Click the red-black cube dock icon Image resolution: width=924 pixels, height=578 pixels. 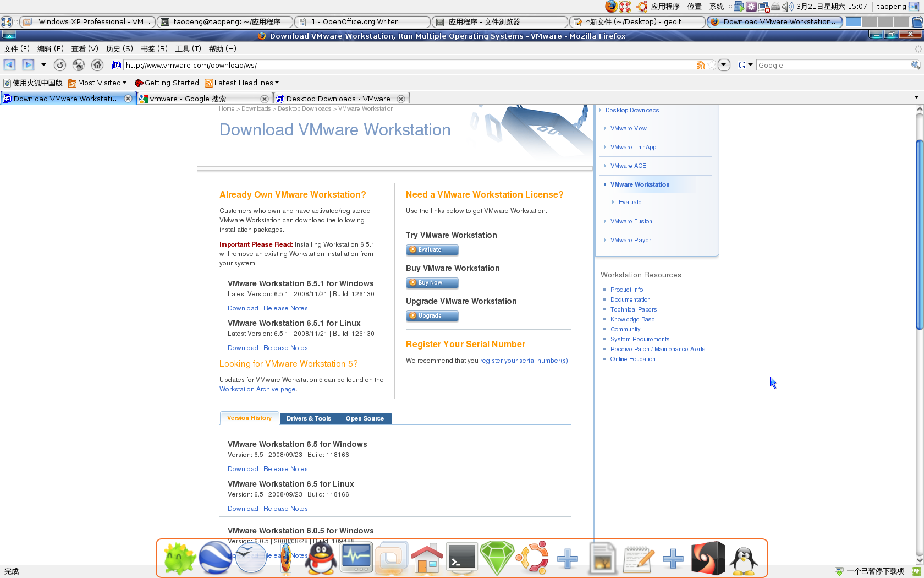tap(708, 558)
